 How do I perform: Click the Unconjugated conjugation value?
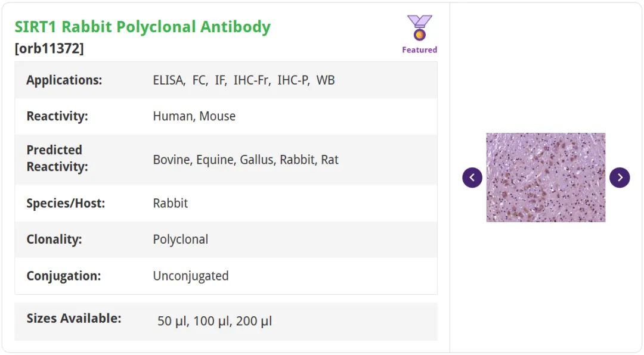[x=191, y=276]
